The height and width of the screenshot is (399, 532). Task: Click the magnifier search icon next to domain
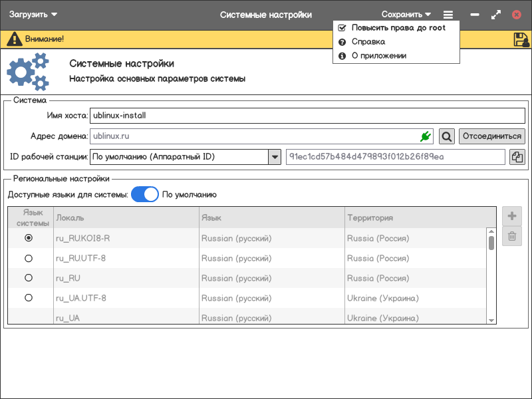447,136
